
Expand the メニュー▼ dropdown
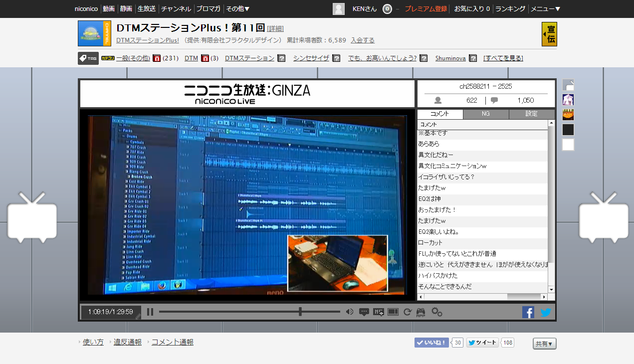point(545,9)
